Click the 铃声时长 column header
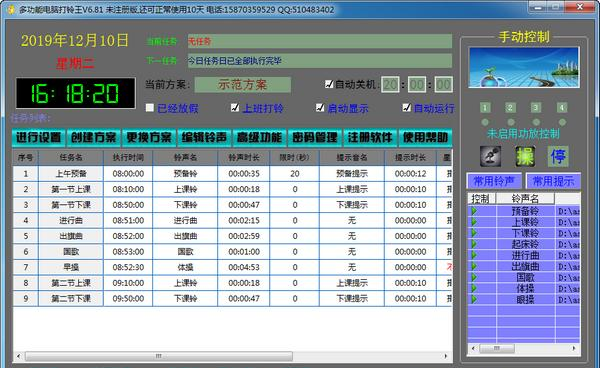 tap(244, 157)
